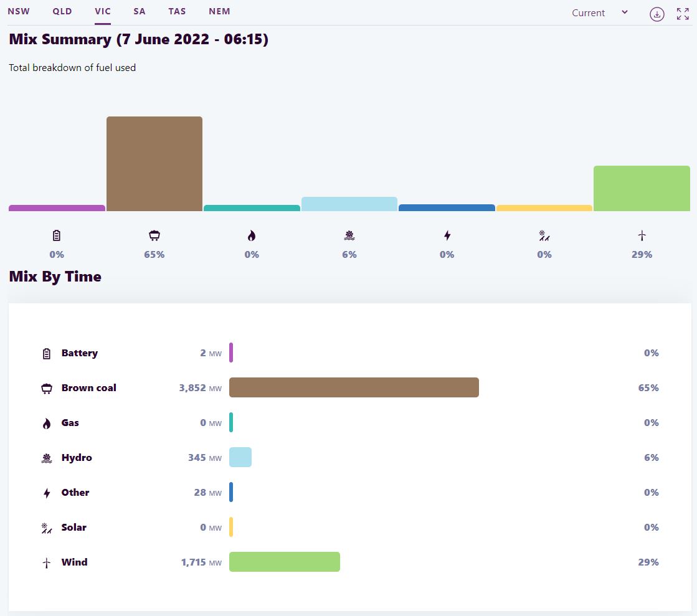
Task: Switch to the NSW tab
Action: pos(19,11)
